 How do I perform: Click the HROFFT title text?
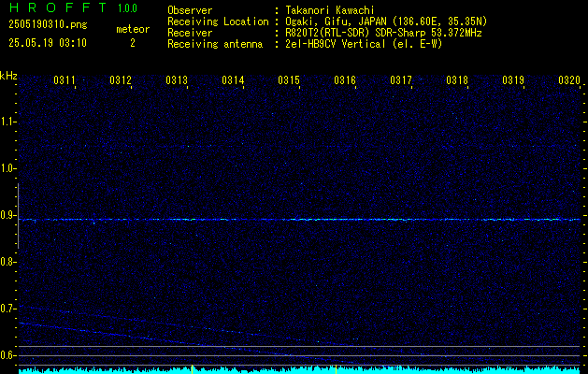tap(58, 7)
